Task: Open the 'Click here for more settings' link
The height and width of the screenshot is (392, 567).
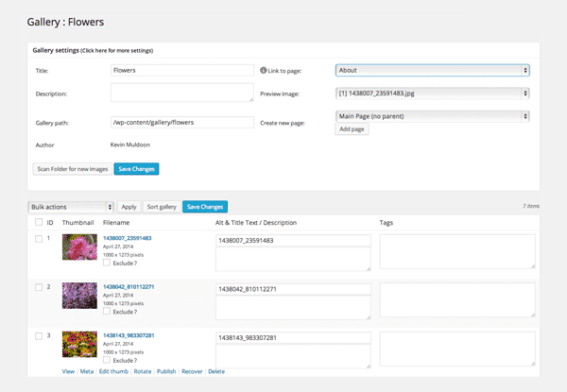Action: 117,51
